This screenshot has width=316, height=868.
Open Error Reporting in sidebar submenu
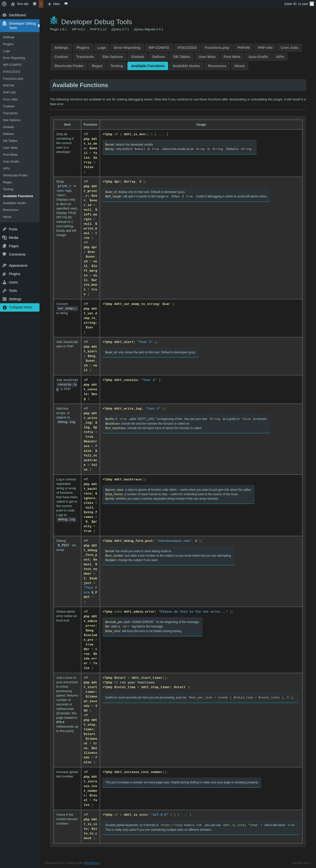14,58
